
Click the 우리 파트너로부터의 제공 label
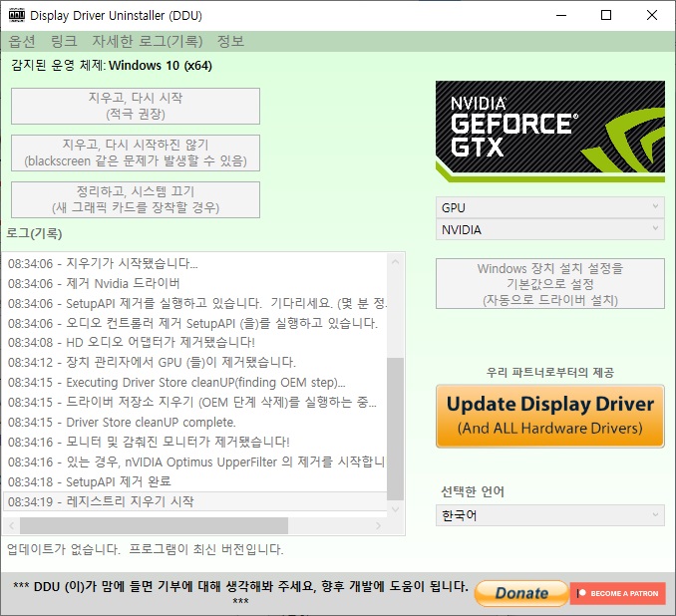(x=550, y=372)
